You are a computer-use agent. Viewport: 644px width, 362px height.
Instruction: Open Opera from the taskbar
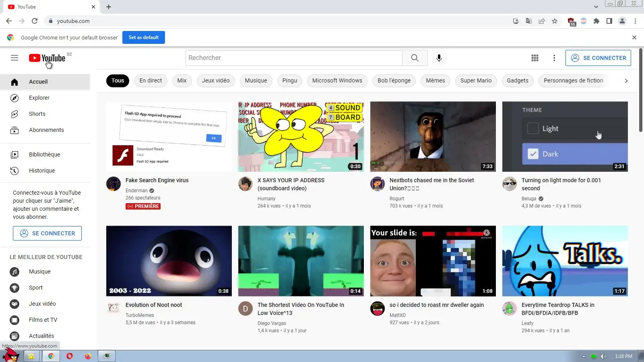[x=70, y=356]
